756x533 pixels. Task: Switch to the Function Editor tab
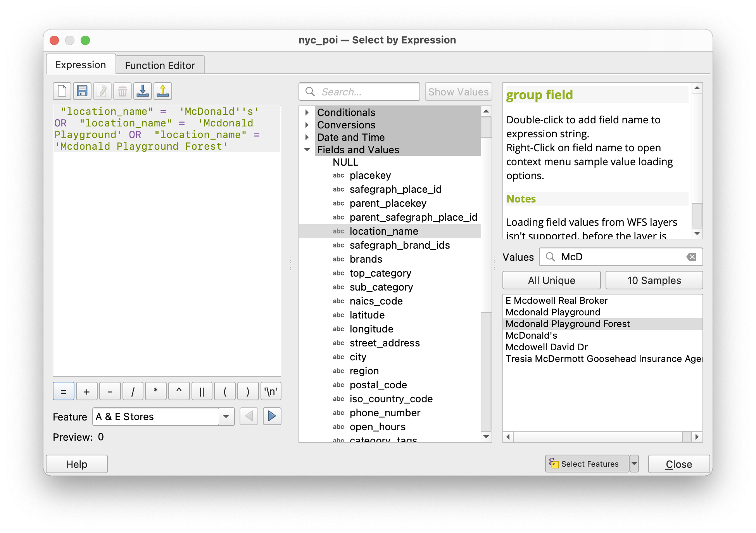click(160, 65)
